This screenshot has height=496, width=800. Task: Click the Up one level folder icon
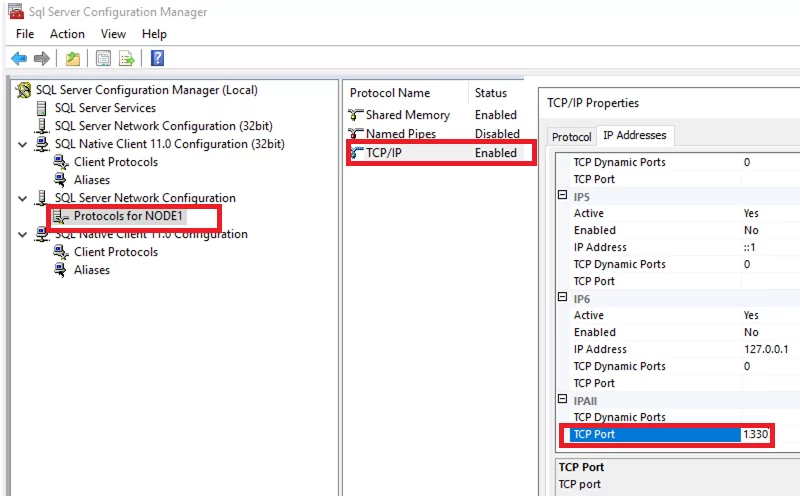coord(73,58)
